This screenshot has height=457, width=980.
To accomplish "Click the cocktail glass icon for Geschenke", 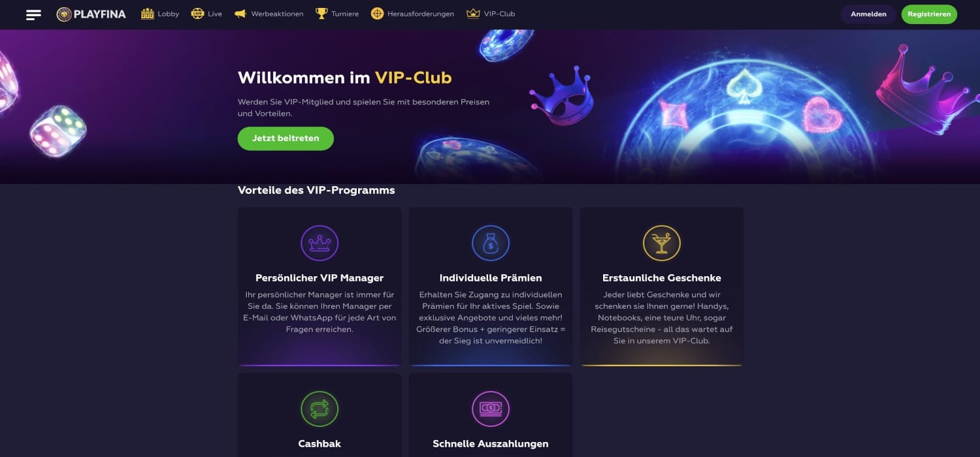I will pyautogui.click(x=662, y=244).
